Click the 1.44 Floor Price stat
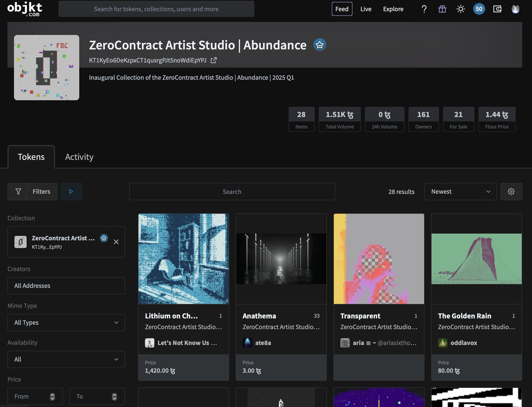Image resolution: width=532 pixels, height=407 pixels. [x=497, y=119]
